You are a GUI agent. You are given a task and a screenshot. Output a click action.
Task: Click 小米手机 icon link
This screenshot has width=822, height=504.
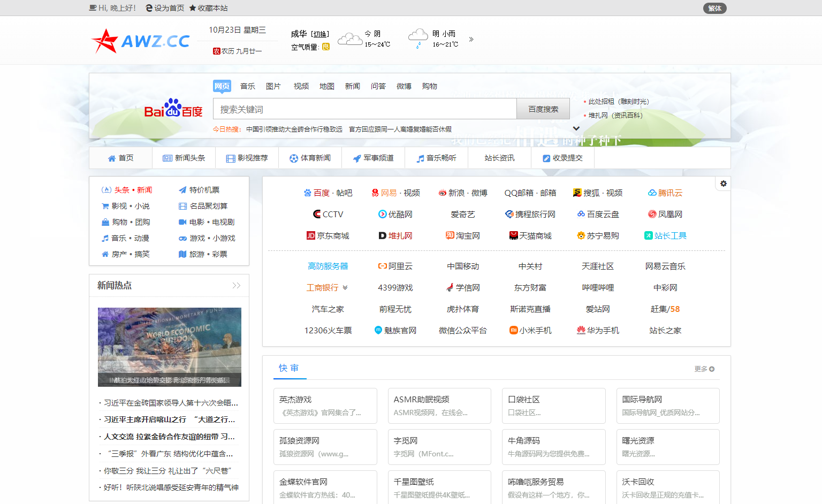(514, 330)
